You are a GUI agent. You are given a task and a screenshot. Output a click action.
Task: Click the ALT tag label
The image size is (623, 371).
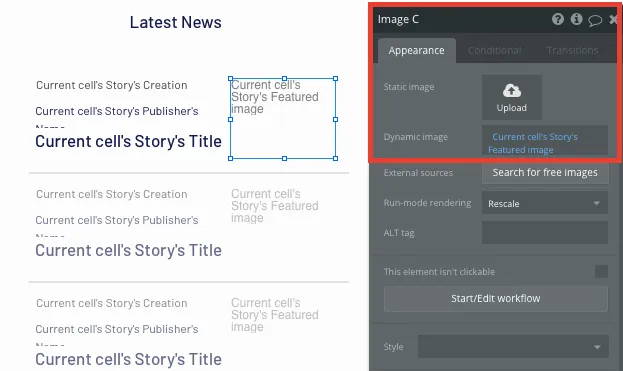click(399, 233)
